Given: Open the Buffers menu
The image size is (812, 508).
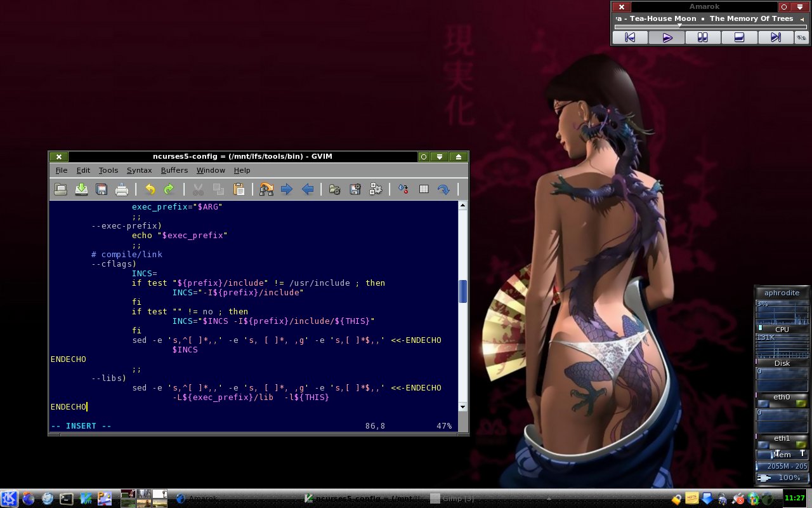Looking at the screenshot, I should point(174,170).
